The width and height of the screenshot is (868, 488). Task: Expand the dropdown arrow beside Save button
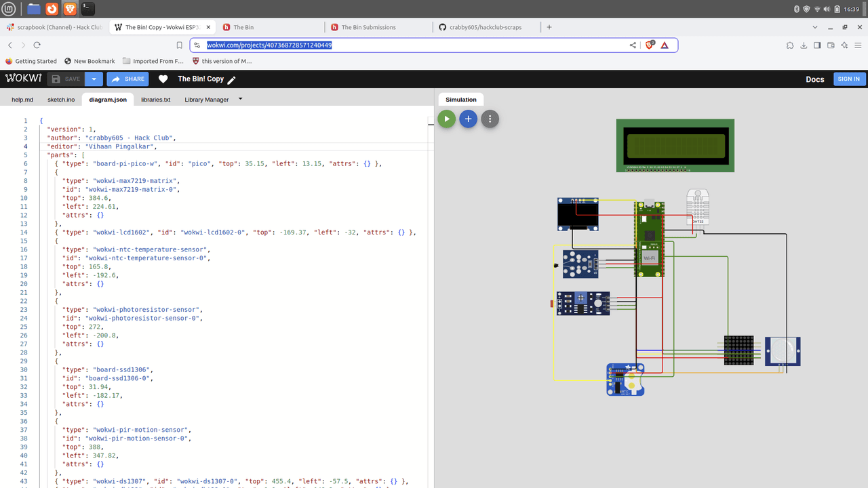(94, 79)
